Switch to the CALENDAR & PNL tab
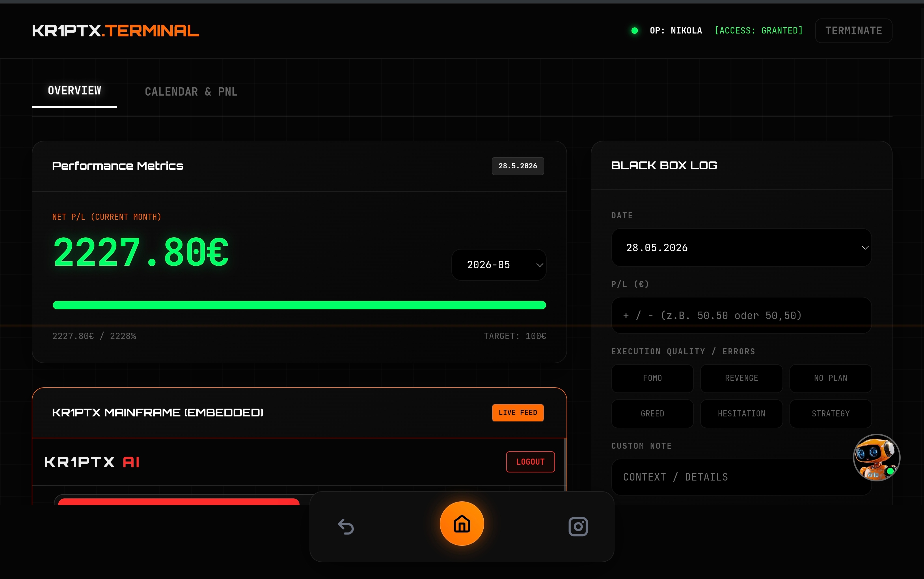 click(191, 92)
